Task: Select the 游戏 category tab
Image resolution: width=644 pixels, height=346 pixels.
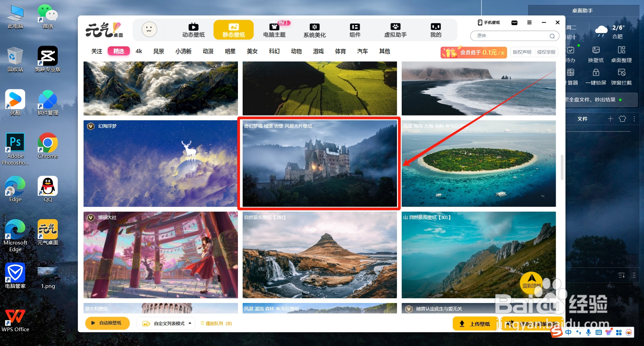Action: pyautogui.click(x=318, y=51)
